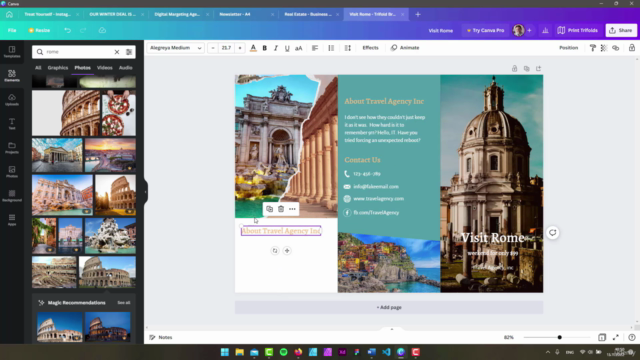Screen dimensions: 640x360
Task: Open new design tab with plus
Action: coord(418,14)
